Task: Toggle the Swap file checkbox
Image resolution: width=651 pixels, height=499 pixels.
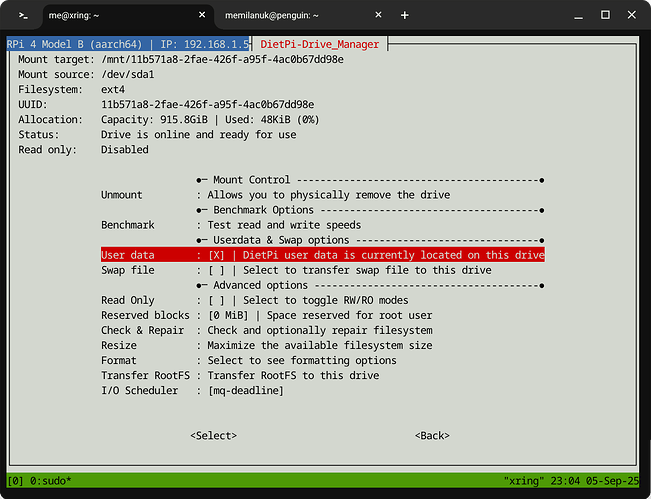Action: coord(216,270)
